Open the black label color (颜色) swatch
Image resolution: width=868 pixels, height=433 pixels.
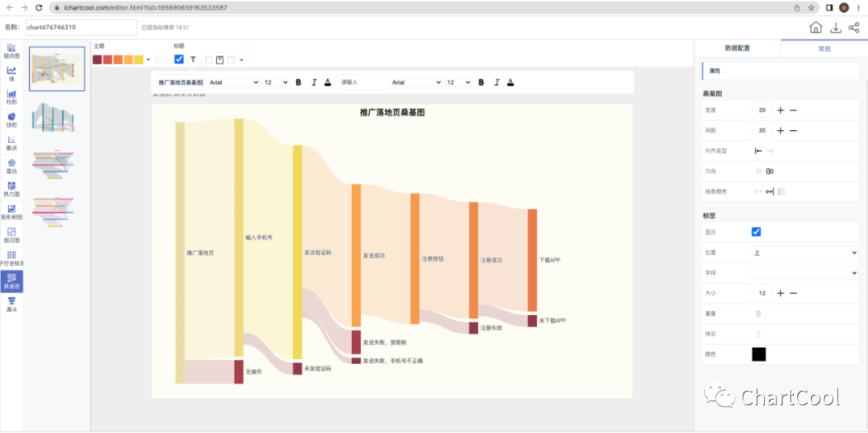pyautogui.click(x=759, y=354)
